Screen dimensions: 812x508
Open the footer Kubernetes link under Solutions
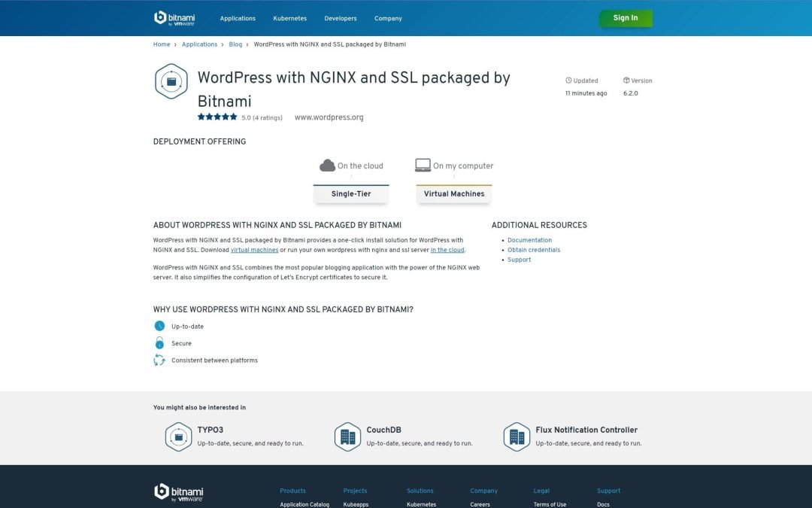pos(421,504)
